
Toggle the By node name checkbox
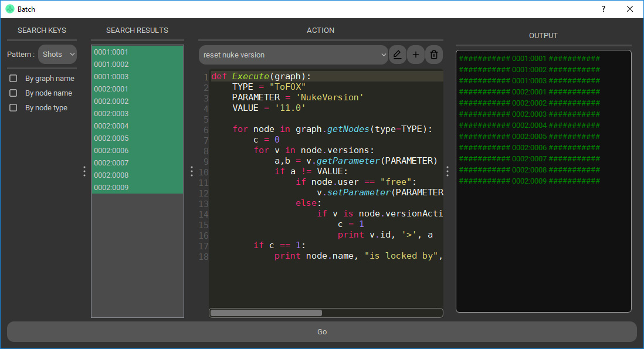pos(13,93)
